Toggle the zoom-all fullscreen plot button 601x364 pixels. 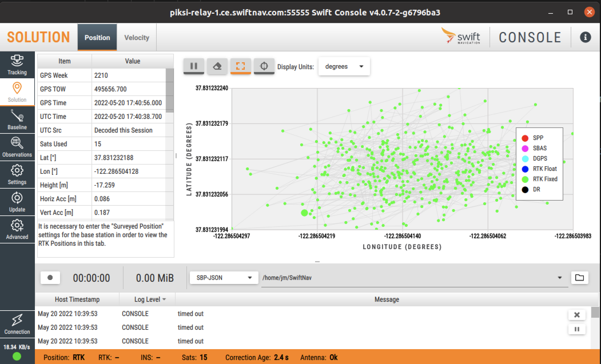tap(240, 66)
